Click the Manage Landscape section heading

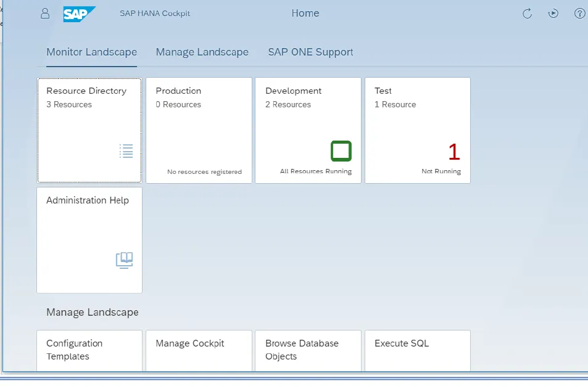point(93,312)
